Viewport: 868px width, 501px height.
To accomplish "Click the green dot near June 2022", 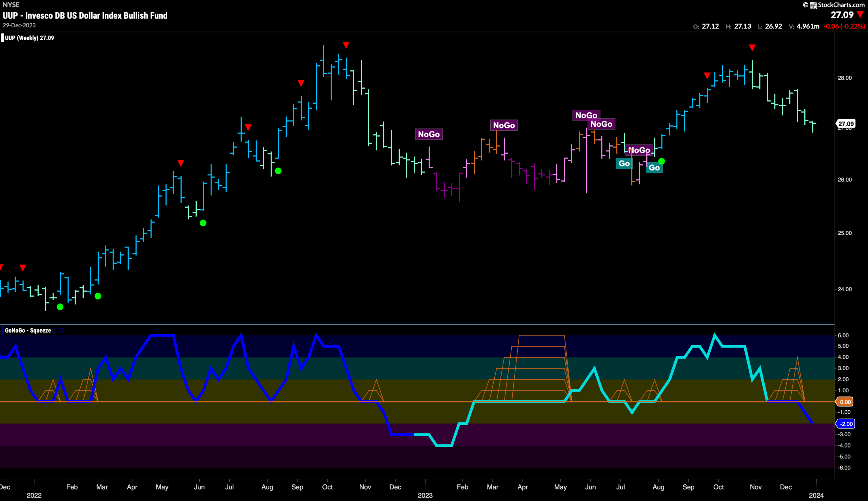I will (203, 223).
